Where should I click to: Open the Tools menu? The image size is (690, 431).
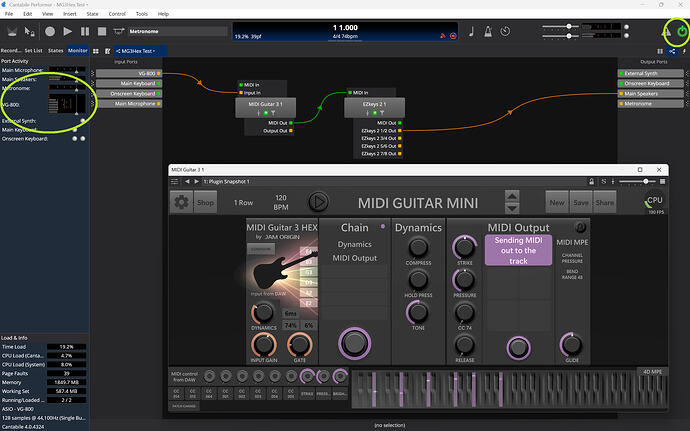click(141, 14)
